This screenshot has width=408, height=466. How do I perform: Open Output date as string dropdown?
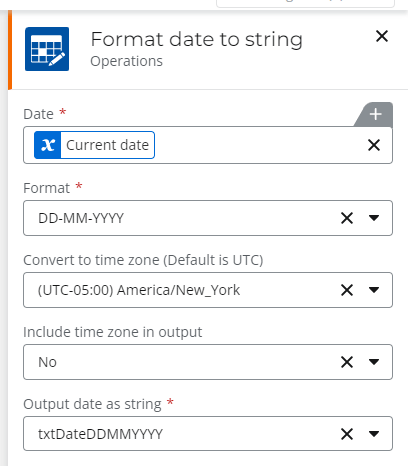[374, 434]
